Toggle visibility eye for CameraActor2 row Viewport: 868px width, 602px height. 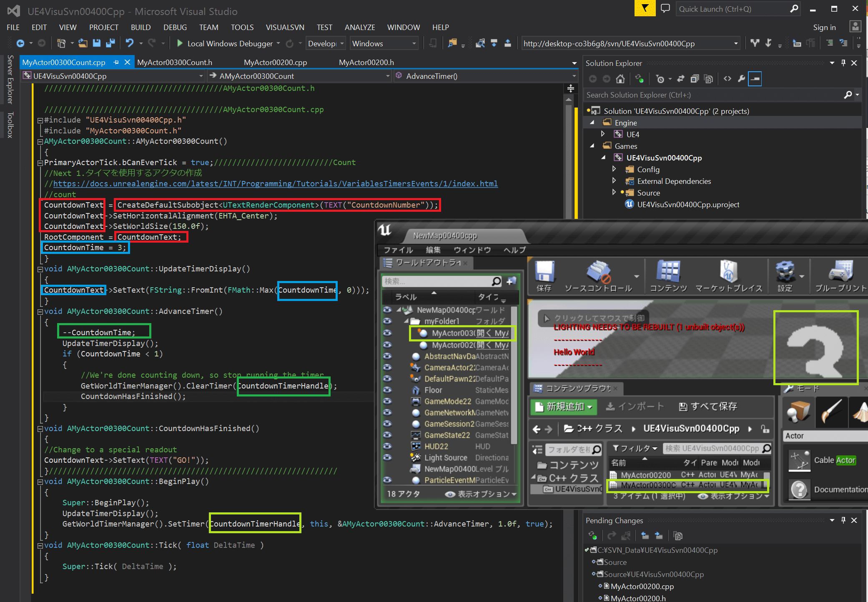pyautogui.click(x=387, y=367)
